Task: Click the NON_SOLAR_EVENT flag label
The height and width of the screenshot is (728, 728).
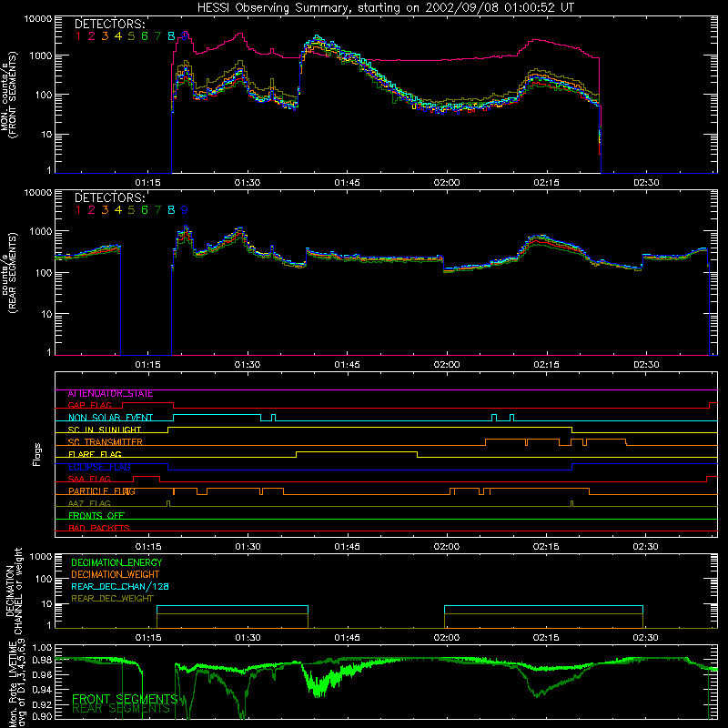Action: tap(110, 418)
